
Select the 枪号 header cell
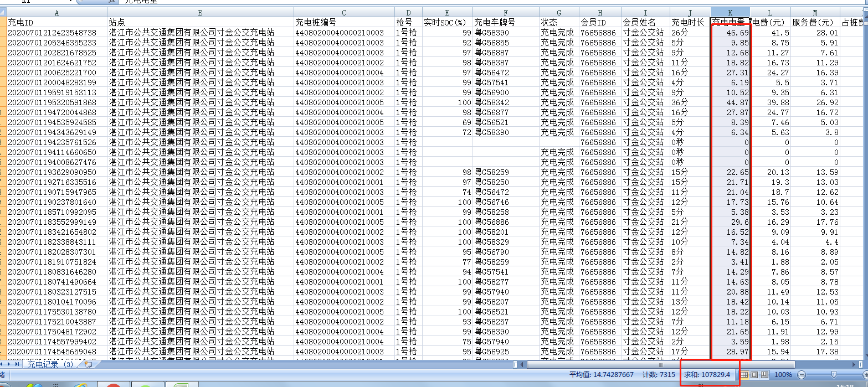(409, 23)
